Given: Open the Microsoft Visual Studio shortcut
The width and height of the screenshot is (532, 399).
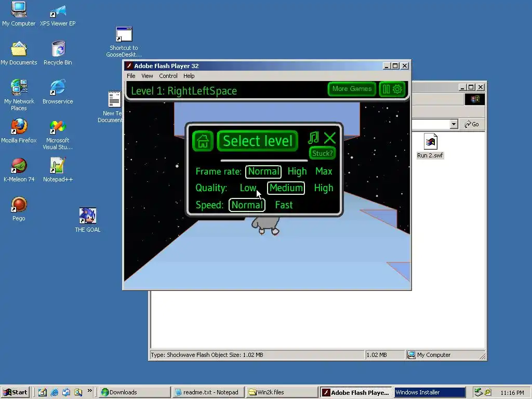Looking at the screenshot, I should click(58, 134).
